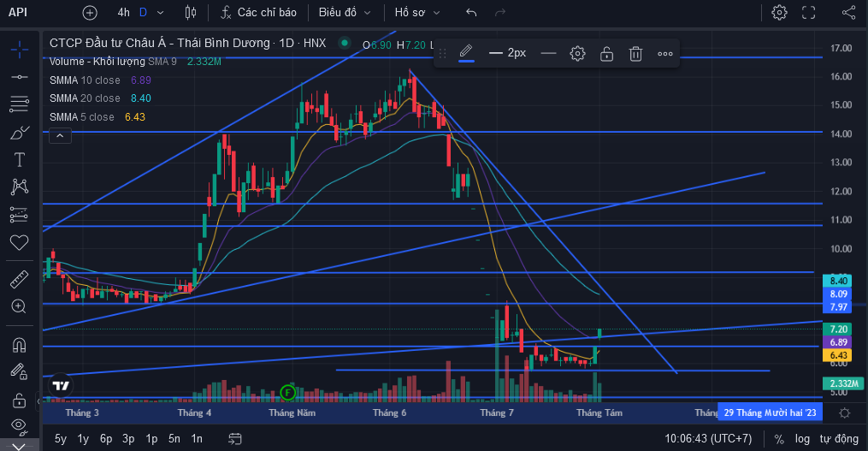This screenshot has height=451, width=868.
Task: Click the SMMA 20 close indicator label
Action: coord(85,98)
